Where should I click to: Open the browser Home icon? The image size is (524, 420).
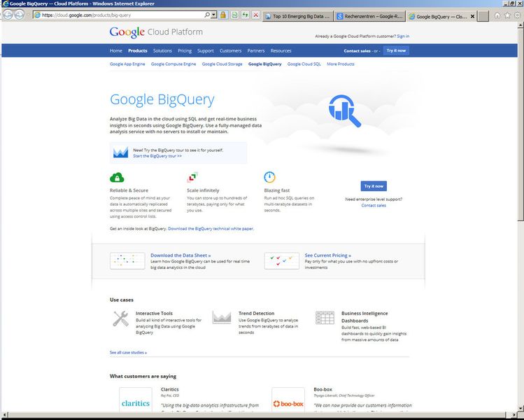point(497,15)
